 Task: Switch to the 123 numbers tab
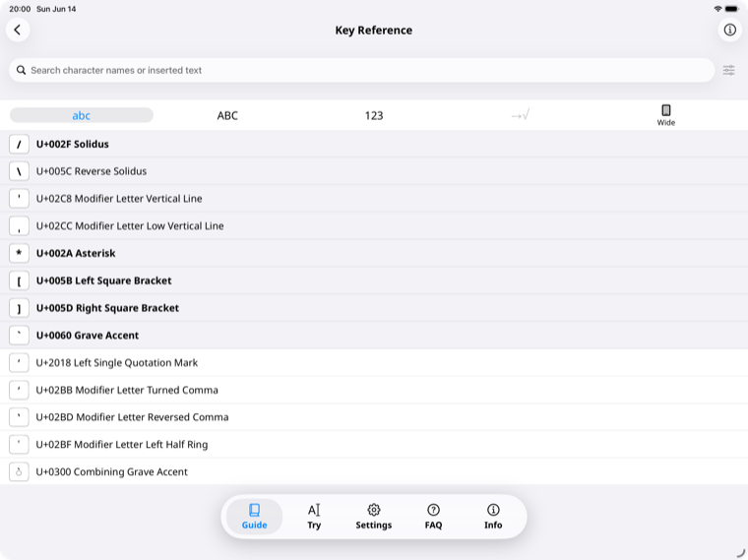[x=374, y=115]
